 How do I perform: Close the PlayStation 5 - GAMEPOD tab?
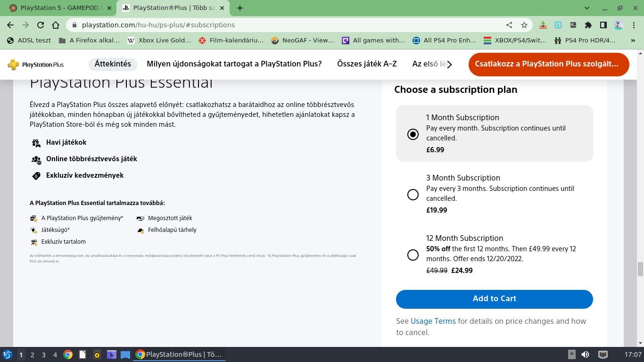(110, 8)
